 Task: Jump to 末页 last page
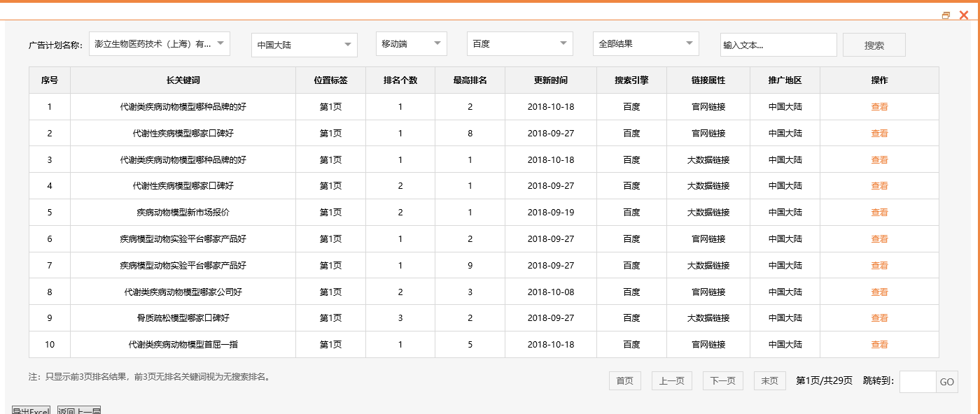click(769, 381)
